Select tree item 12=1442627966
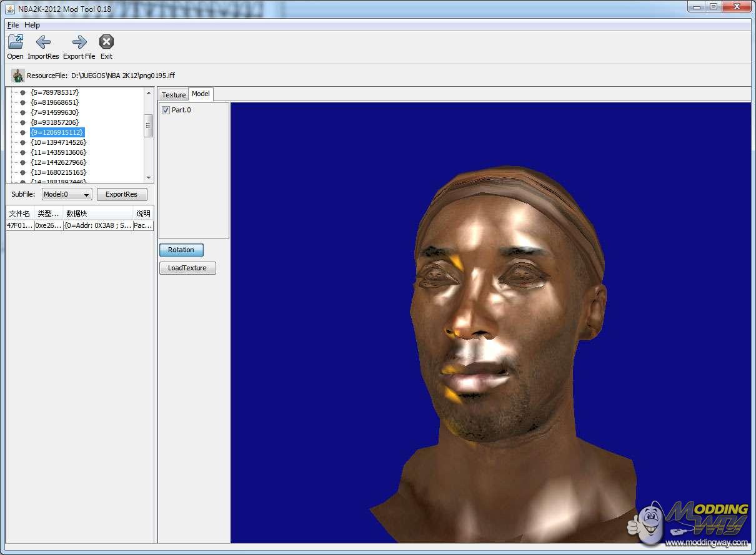 [58, 162]
